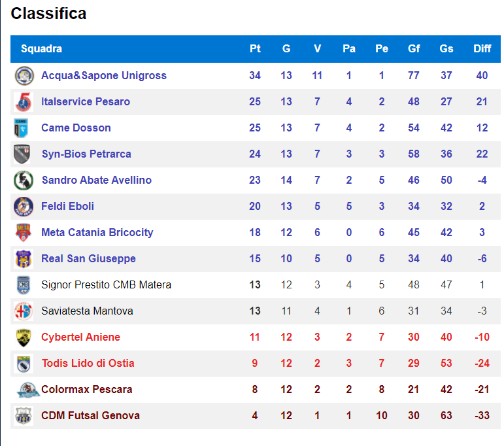The width and height of the screenshot is (504, 446).
Task: Open the Todis Lido di Ostia link
Action: (x=88, y=364)
